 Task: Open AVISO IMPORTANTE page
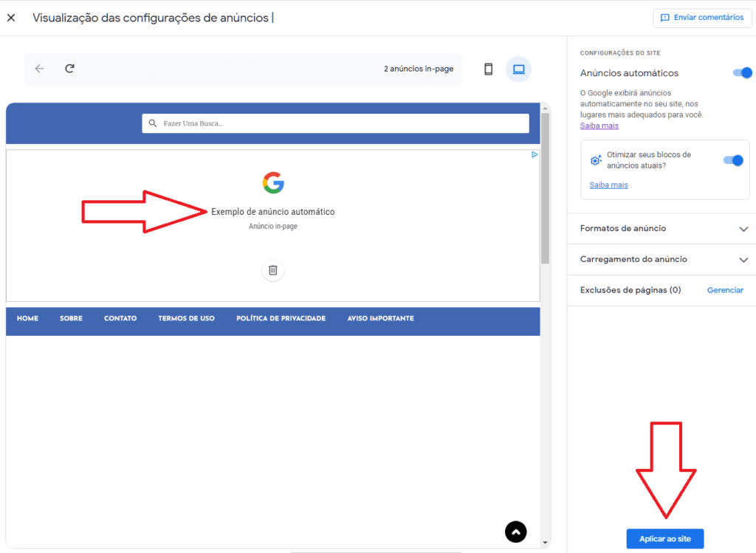coord(380,318)
